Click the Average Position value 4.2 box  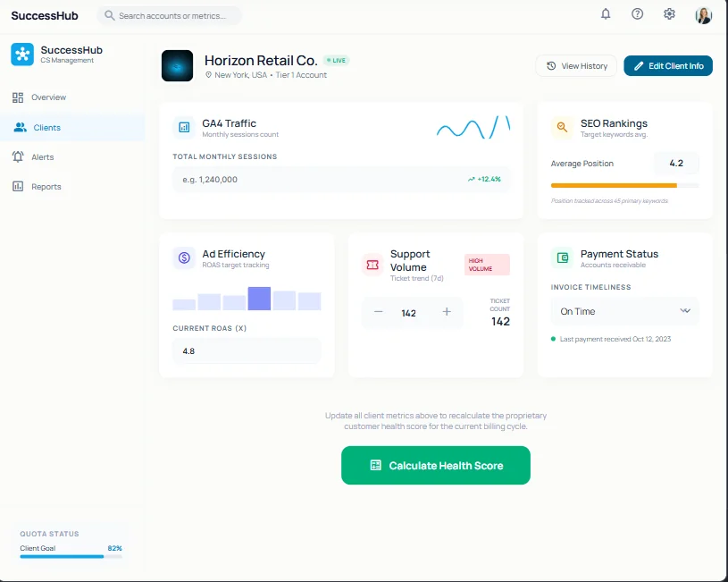pos(676,164)
